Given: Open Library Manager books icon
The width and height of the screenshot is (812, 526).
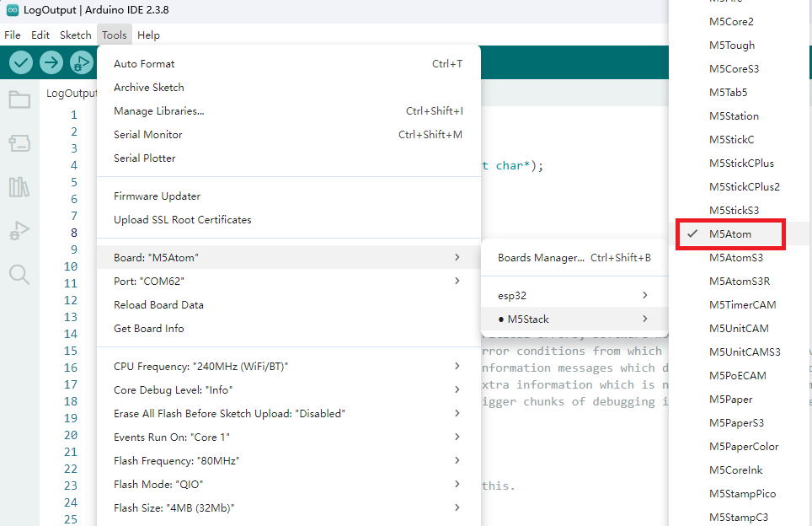Looking at the screenshot, I should click(x=19, y=187).
